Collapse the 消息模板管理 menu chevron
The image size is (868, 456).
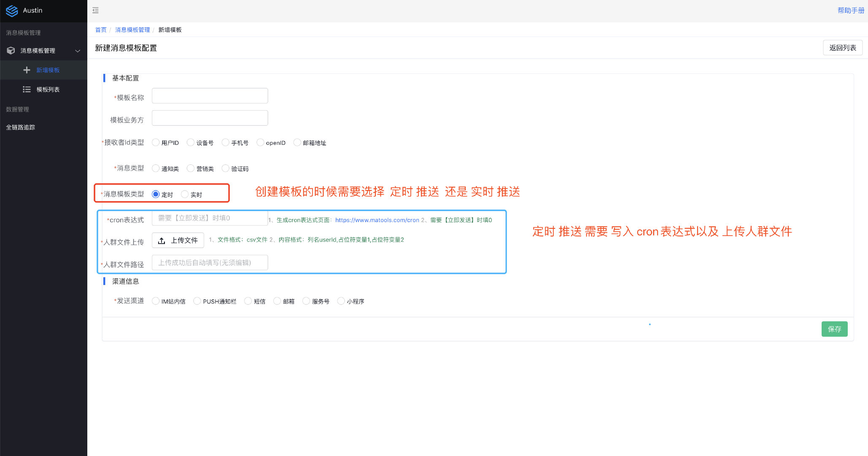[x=78, y=51]
